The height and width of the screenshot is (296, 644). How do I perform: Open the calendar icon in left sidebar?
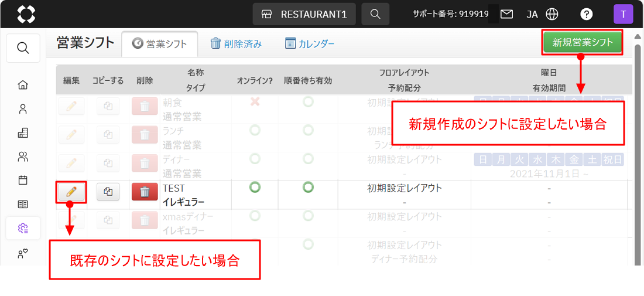coord(23,180)
